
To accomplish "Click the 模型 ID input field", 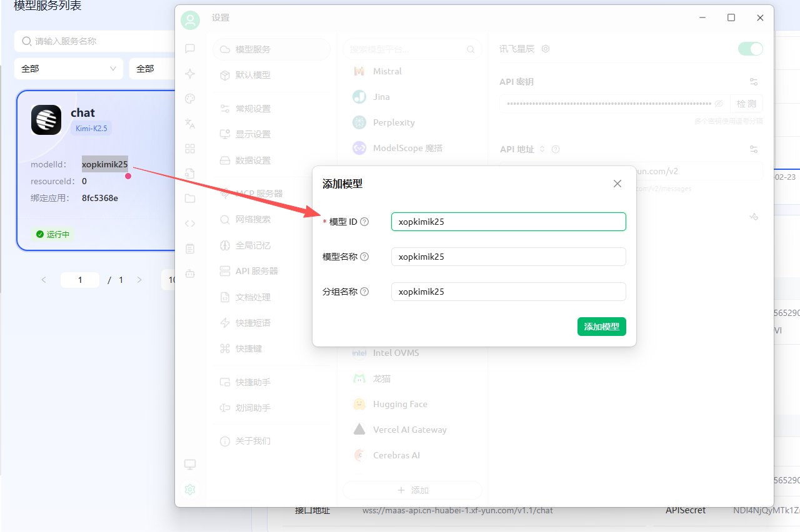I will pos(508,222).
